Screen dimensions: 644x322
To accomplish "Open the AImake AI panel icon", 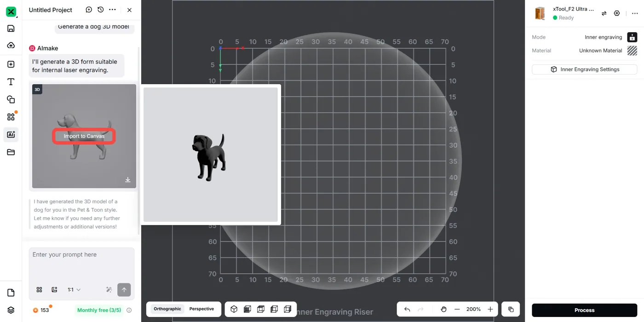I will click(11, 135).
